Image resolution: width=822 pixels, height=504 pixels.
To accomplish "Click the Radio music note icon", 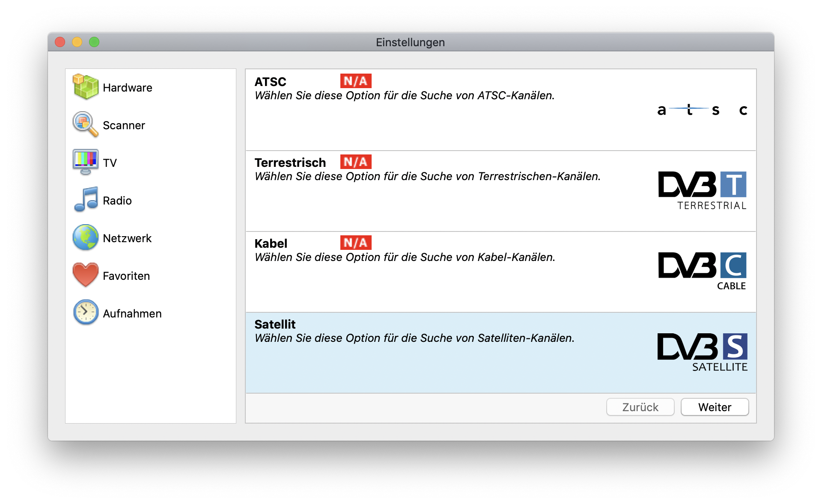I will pyautogui.click(x=86, y=200).
